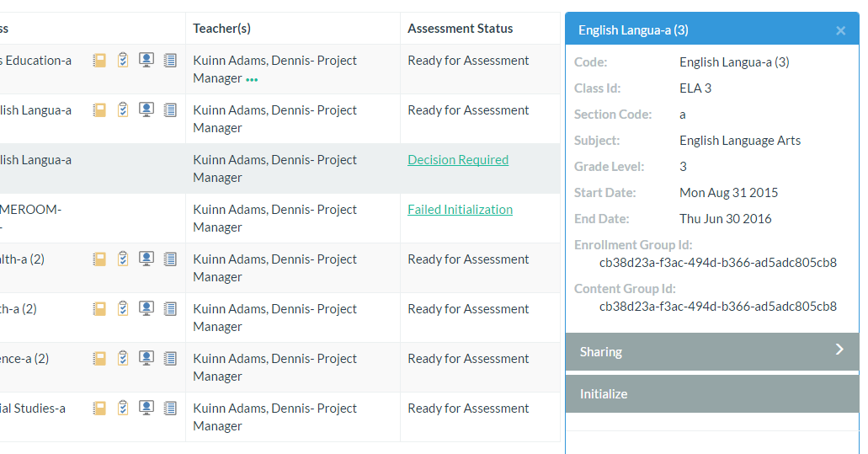Click the Teacher(s) column header
The image size is (868, 454).
tap(221, 29)
